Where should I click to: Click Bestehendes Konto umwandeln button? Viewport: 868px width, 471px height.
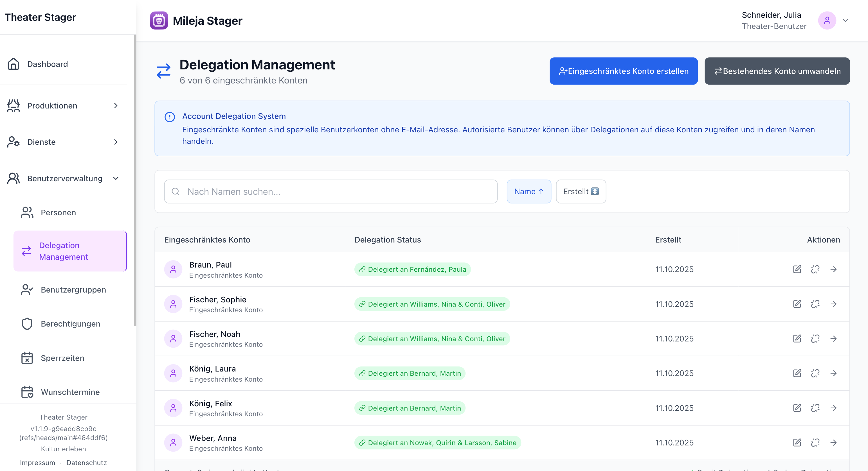click(x=777, y=71)
